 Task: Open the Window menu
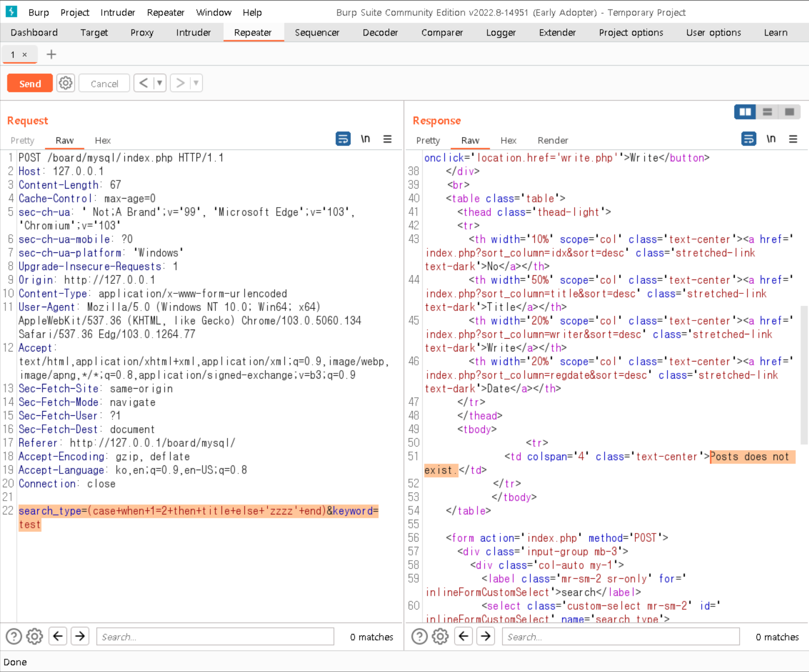pyautogui.click(x=214, y=12)
